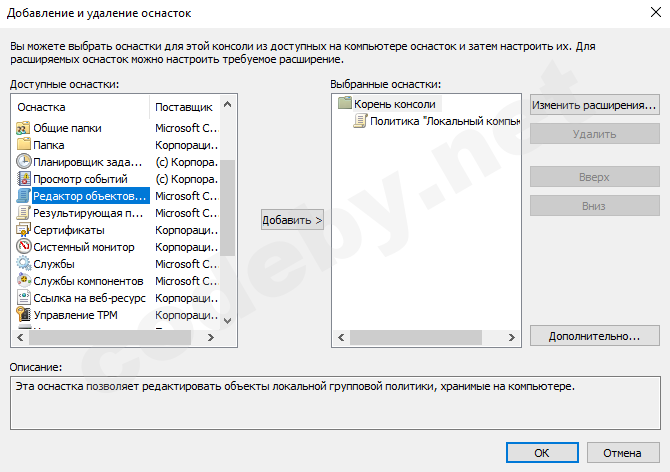
Task: Close the Добавление и удаление оснасток dialog
Action: [x=655, y=12]
